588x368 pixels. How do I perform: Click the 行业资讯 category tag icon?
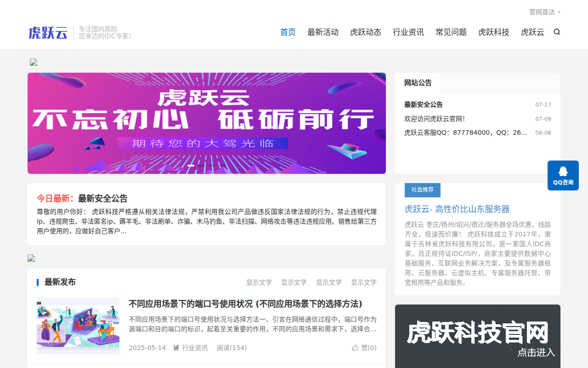pos(176,348)
